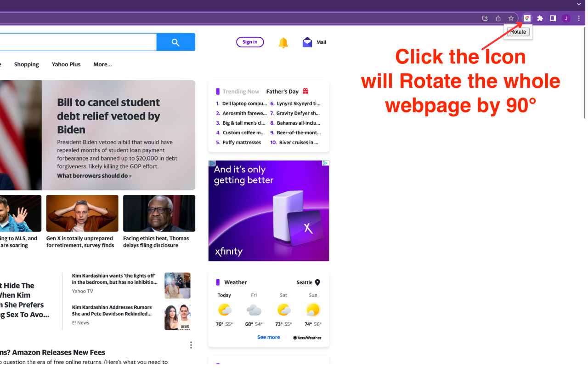This screenshot has height=368, width=588.
Task: Open Kim Kardashian lights off thumbnail
Action: 177,285
